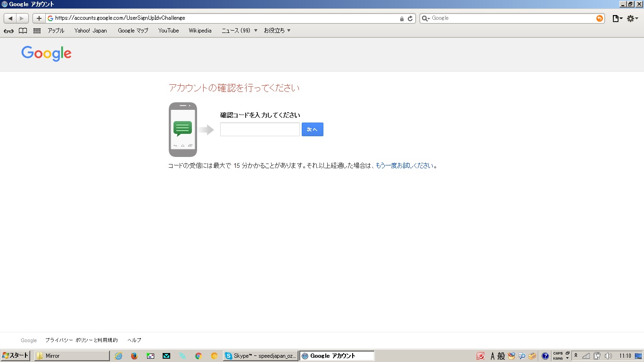Open the IME pad icon
The height and width of the screenshot is (362, 644).
[x=512, y=356]
